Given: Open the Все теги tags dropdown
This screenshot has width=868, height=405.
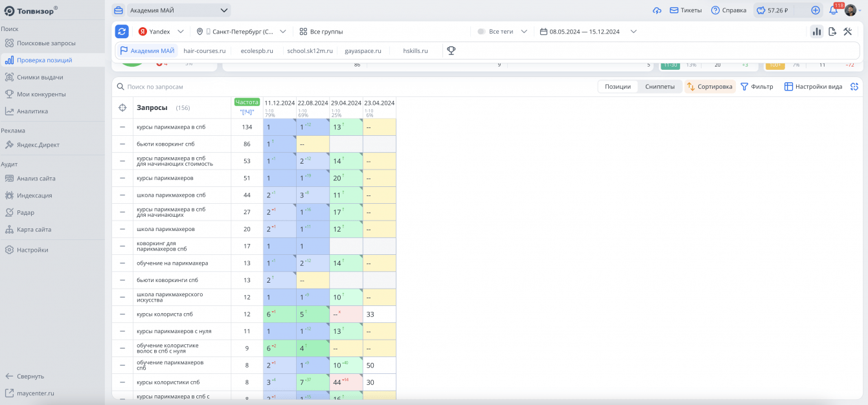Looking at the screenshot, I should pyautogui.click(x=503, y=31).
